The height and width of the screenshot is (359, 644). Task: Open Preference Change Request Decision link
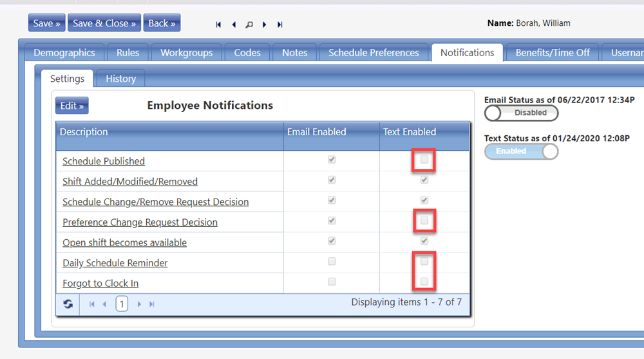pyautogui.click(x=140, y=222)
